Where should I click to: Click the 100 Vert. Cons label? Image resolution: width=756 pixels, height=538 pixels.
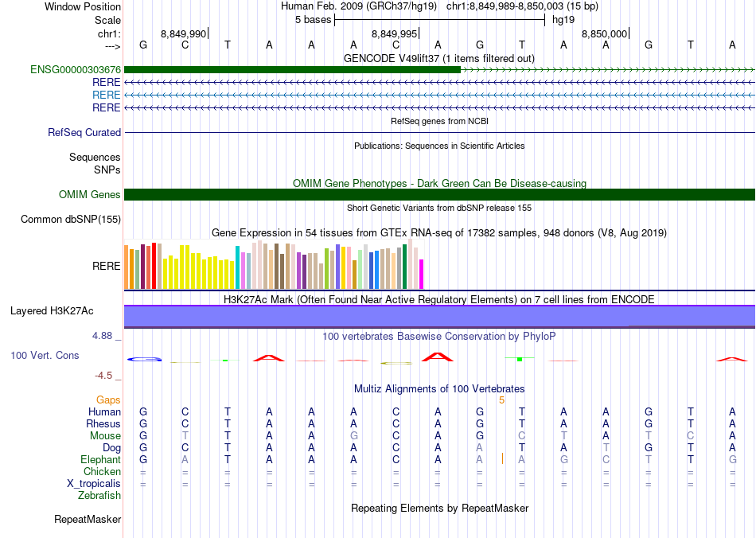click(45, 355)
